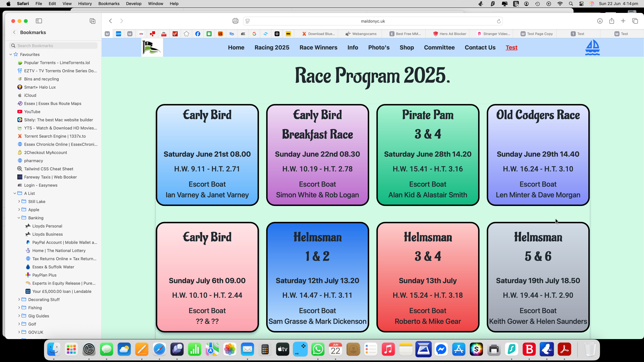The width and height of the screenshot is (644, 362).
Task: Toggle the Safari sidebar button
Action: pos(39,21)
